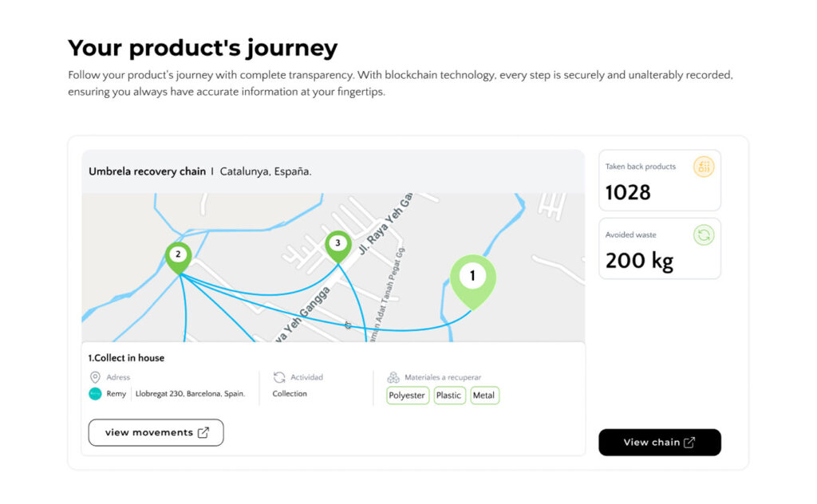The height and width of the screenshot is (504, 817).
Task: Click the Remy teal avatar circle
Action: 95,394
